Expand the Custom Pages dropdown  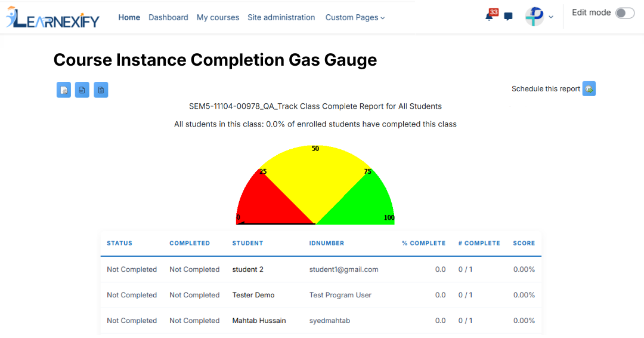pos(355,18)
